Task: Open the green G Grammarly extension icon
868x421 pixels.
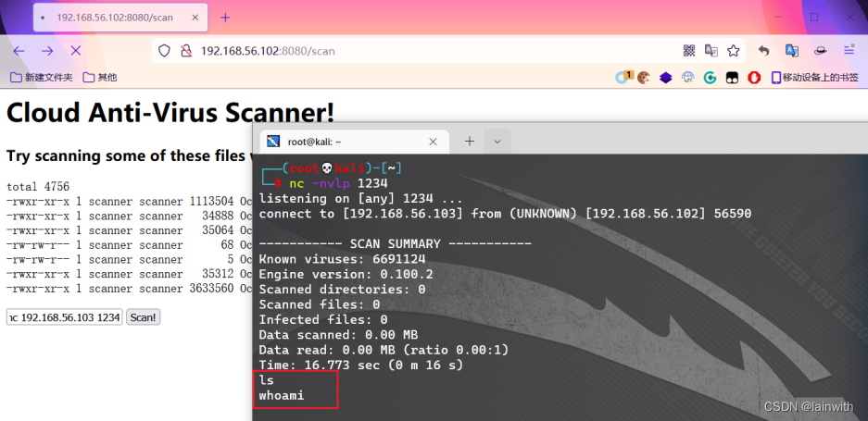Action: 710,78
